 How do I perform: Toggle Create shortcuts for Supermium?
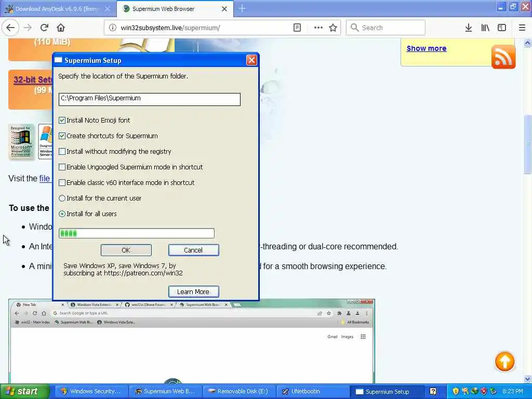[62, 136]
